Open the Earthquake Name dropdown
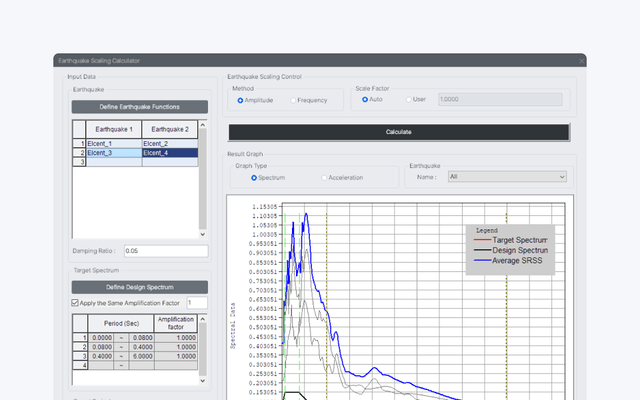This screenshot has height=400, width=640. [x=507, y=177]
